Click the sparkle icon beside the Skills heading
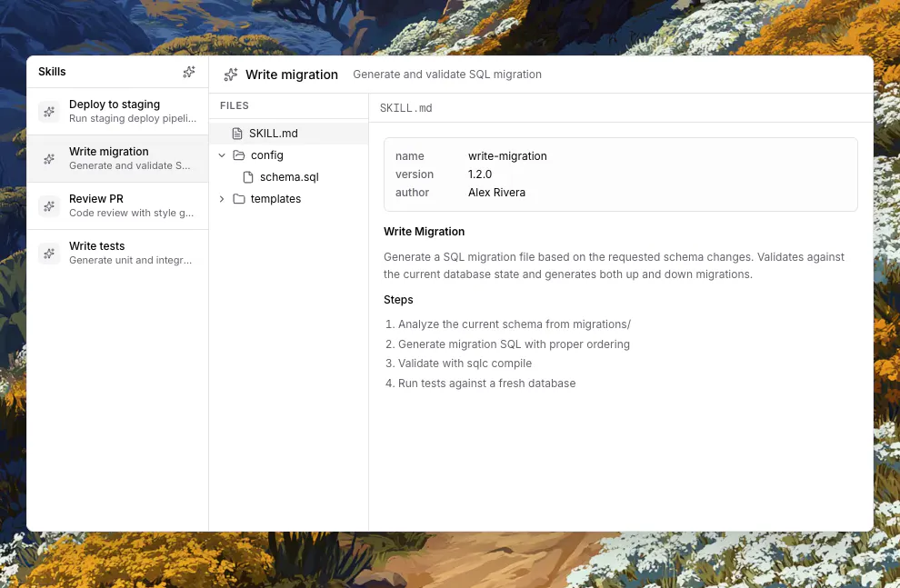The width and height of the screenshot is (900, 588). coord(189,72)
